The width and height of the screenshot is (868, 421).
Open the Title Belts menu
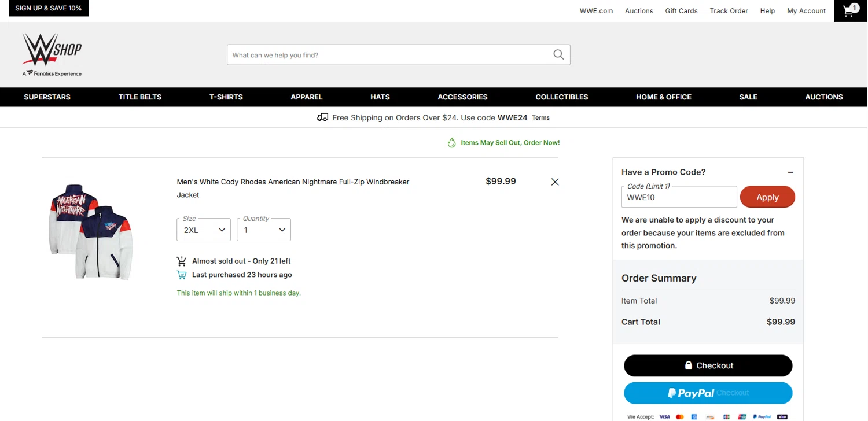tap(140, 97)
